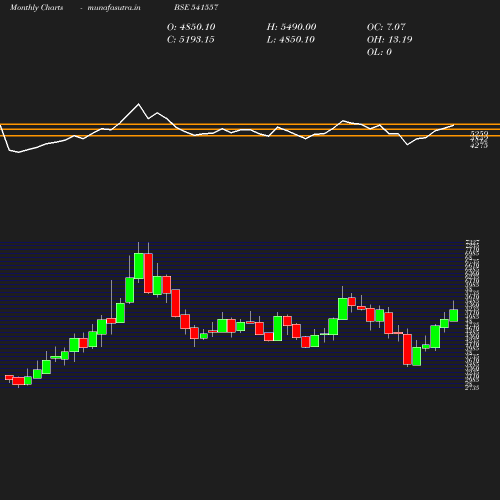The height and width of the screenshot is (500, 500).
Task: Click the munafasutra.in site label
Action: (114, 8)
